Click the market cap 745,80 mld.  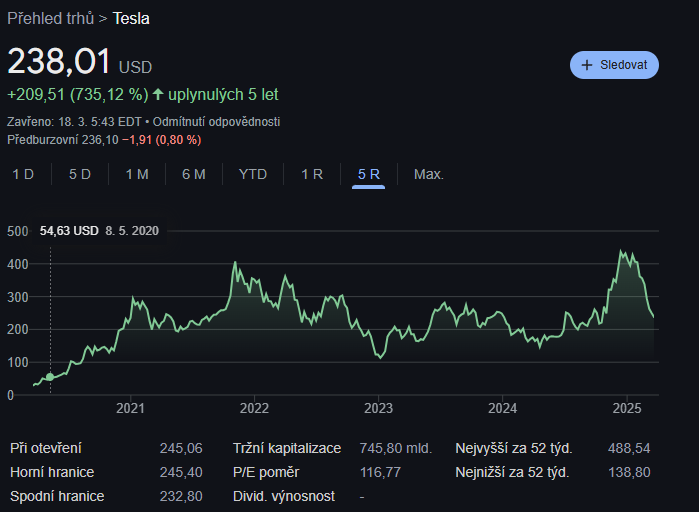click(396, 448)
